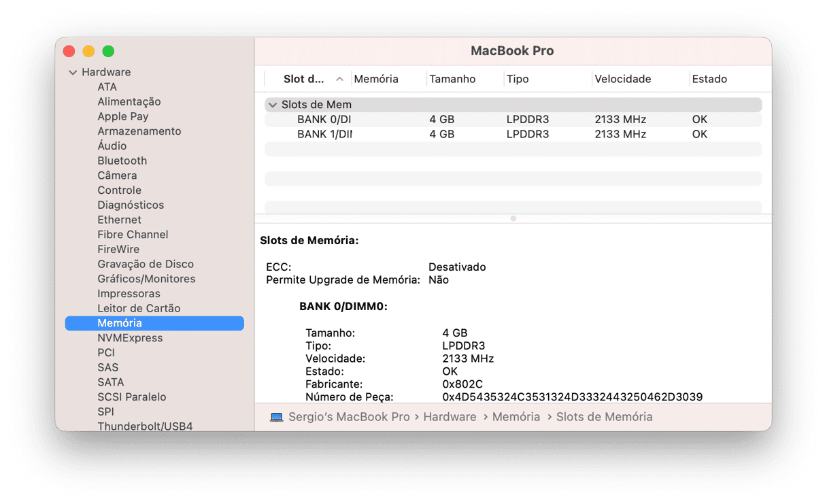Select ATA in the sidebar
The image size is (827, 504).
click(x=107, y=87)
